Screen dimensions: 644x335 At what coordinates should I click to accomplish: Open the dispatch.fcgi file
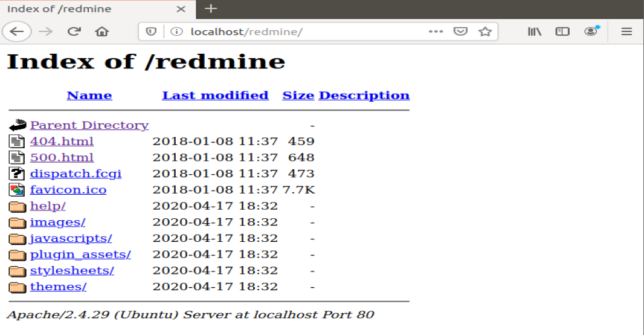point(76,174)
